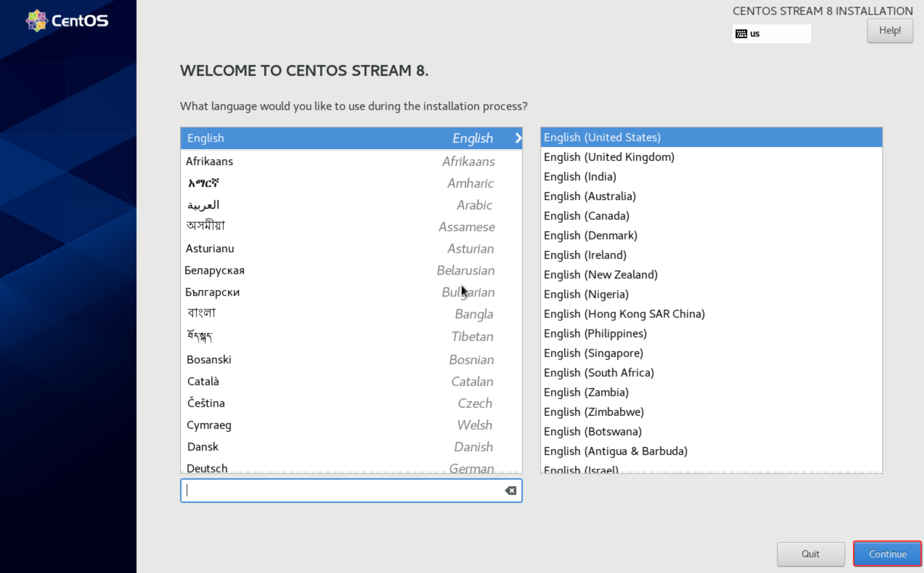Select English (Singapore) locale

coord(711,353)
